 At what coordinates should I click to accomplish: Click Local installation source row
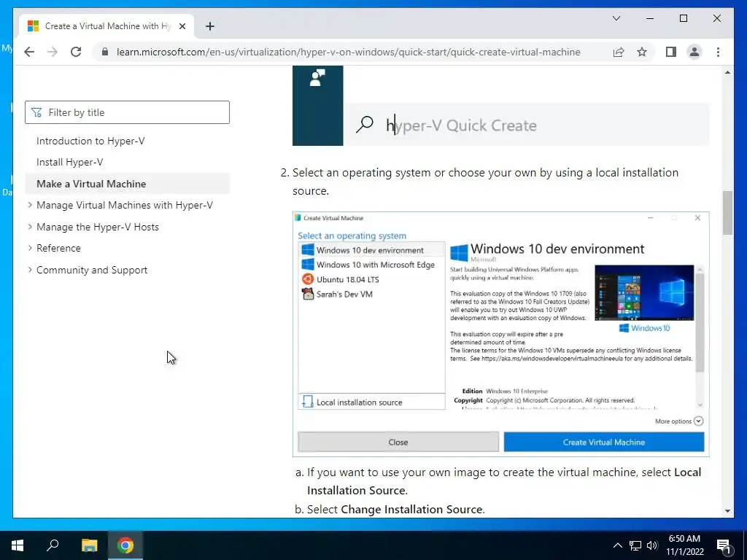coord(371,402)
